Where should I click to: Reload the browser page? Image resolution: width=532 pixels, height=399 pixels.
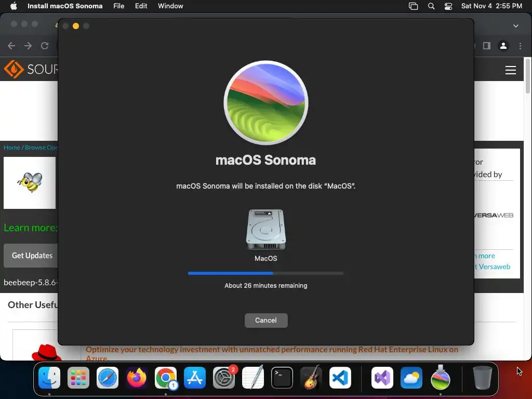pyautogui.click(x=45, y=46)
